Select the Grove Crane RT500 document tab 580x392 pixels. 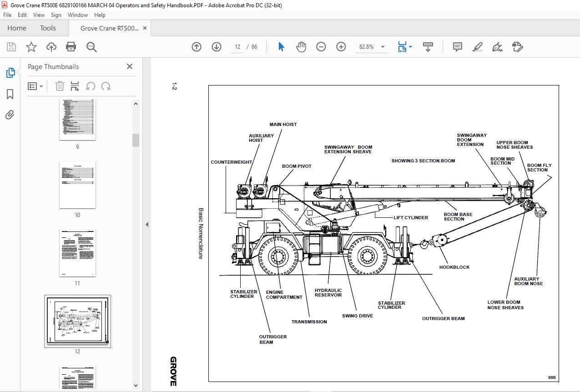point(110,28)
